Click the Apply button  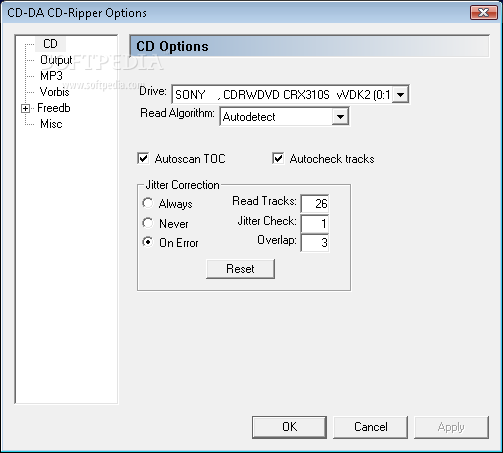pos(451,427)
